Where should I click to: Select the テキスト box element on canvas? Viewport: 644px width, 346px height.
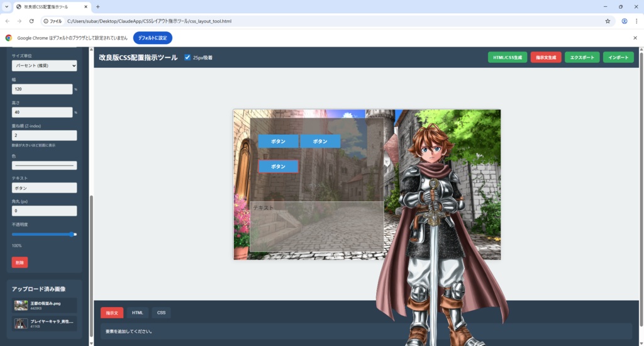(x=317, y=226)
